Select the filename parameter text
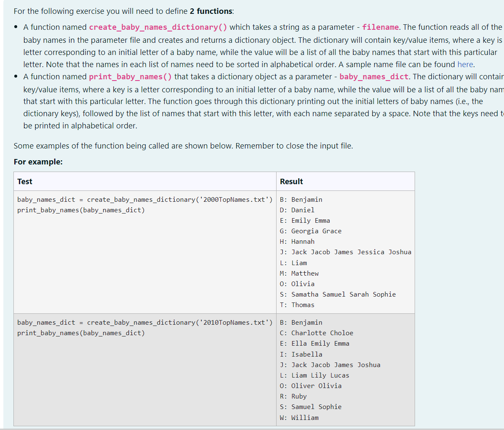Screen dimensions: 504x430 [x=380, y=27]
